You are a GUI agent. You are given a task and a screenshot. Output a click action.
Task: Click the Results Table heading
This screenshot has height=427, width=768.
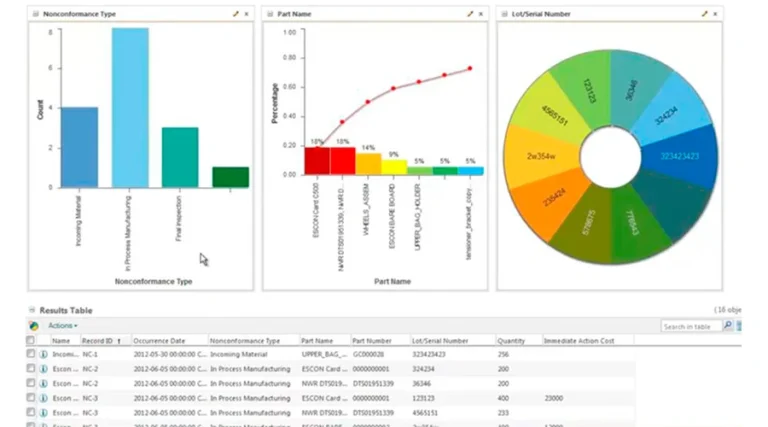point(66,310)
